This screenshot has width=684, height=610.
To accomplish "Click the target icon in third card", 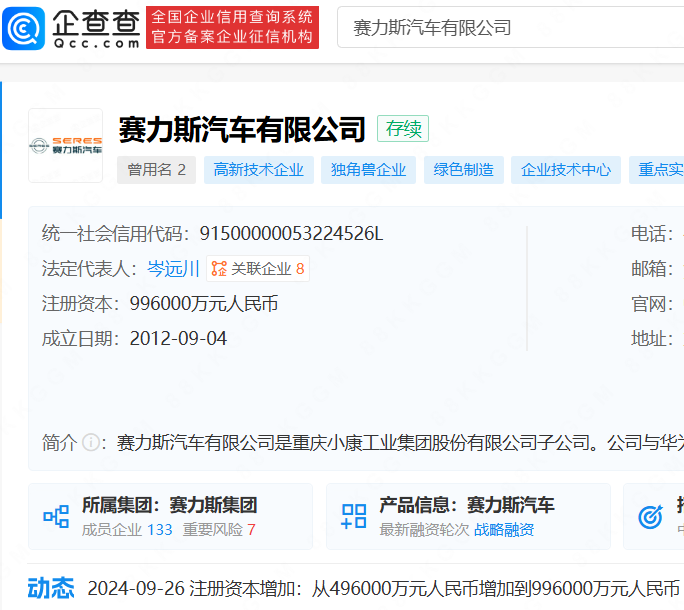I will point(650,517).
